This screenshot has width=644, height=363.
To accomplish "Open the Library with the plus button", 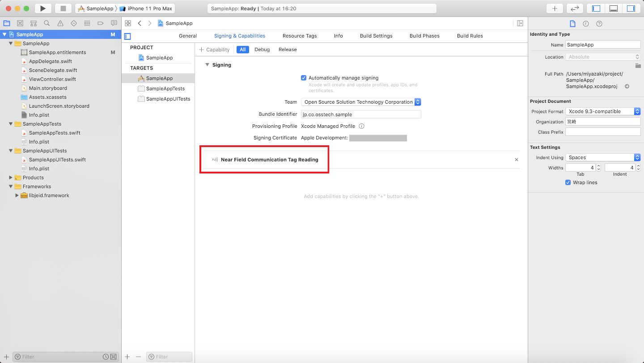I will coord(555,8).
